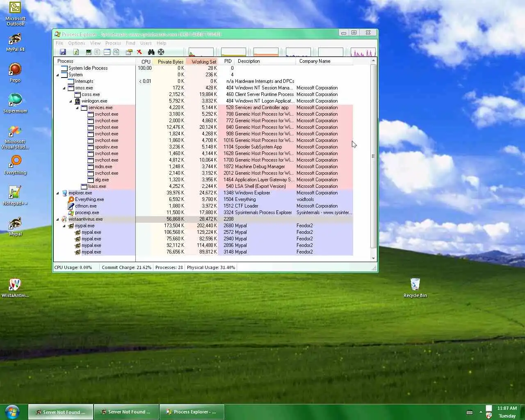Open the Options menu
525x420 pixels.
click(x=77, y=43)
